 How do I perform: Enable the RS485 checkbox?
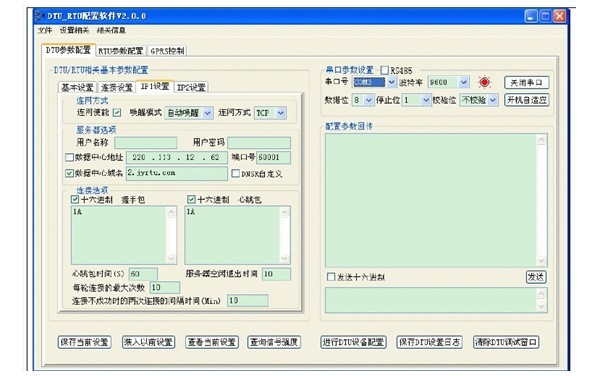pyautogui.click(x=384, y=70)
